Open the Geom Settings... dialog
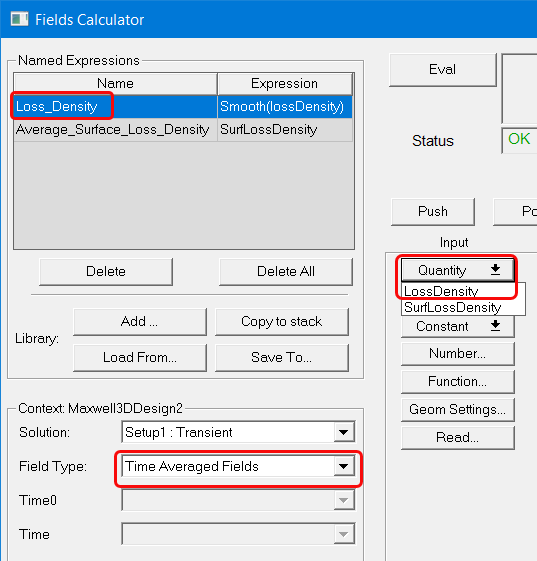 pos(458,410)
